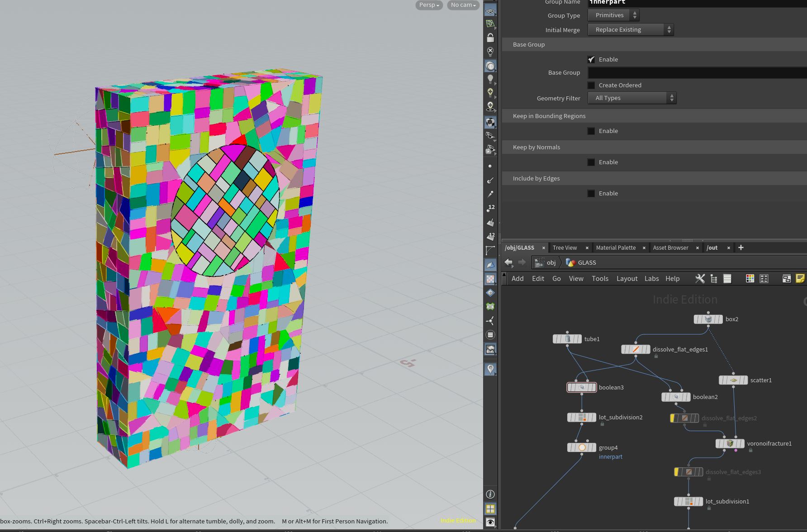Viewport: 807px width, 532px height.
Task: Click the network editor back arrow
Action: [x=508, y=262]
